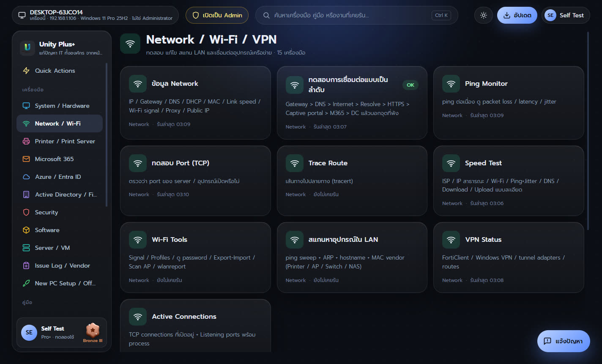Click the Active Directory building icon

coord(26,194)
